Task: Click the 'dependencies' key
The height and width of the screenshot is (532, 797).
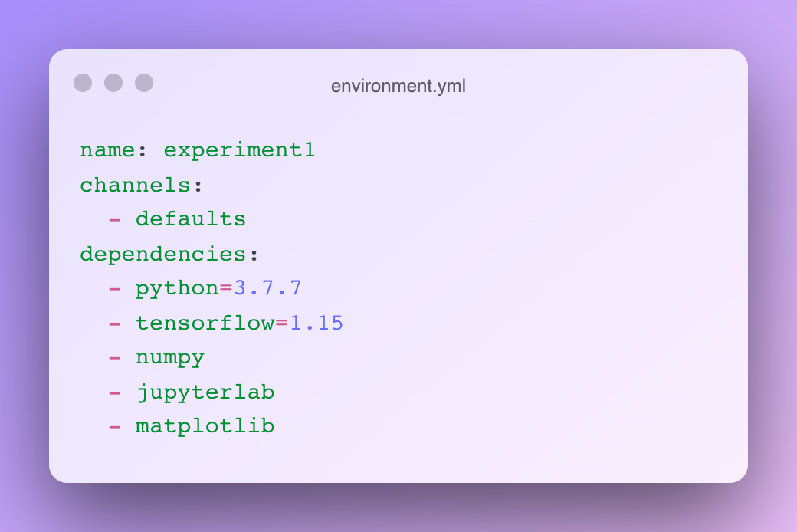Action: (162, 254)
